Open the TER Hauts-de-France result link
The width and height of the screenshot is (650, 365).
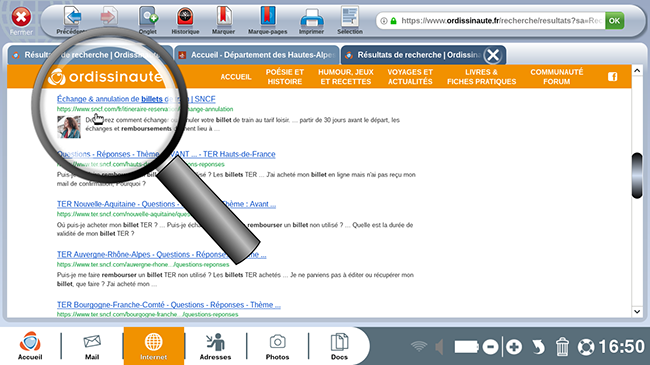coord(166,154)
